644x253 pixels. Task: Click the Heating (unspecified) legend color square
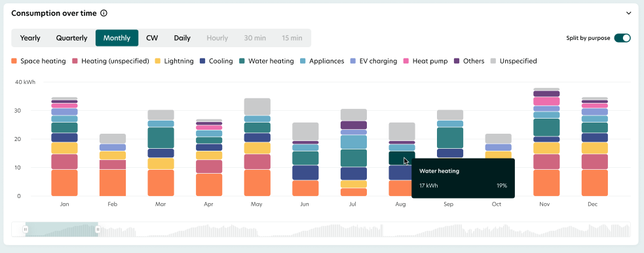[x=75, y=61]
